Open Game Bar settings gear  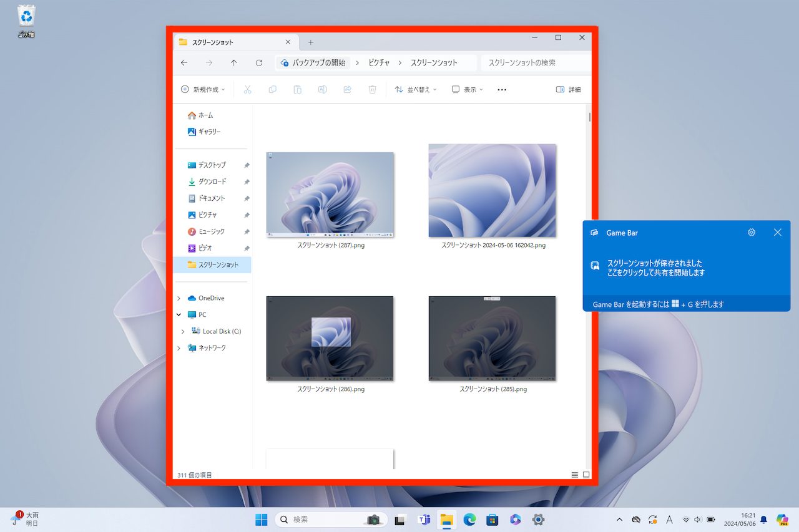click(752, 232)
